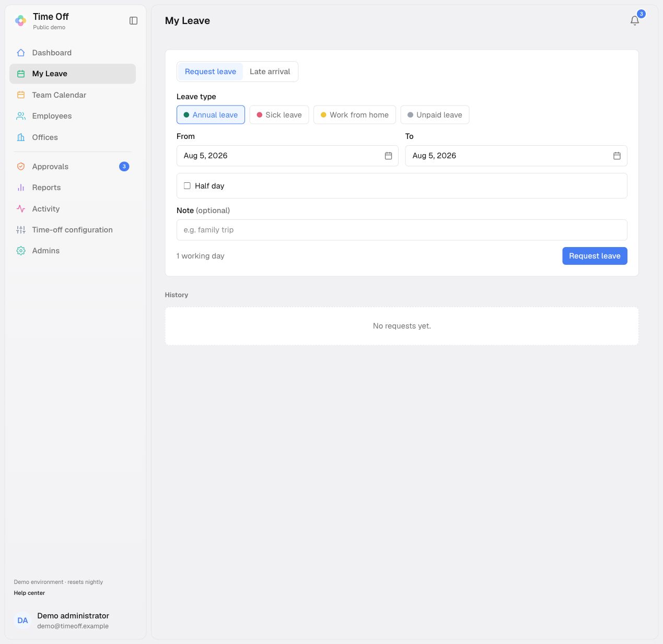
Task: Enable the Half day checkbox
Action: tap(187, 186)
